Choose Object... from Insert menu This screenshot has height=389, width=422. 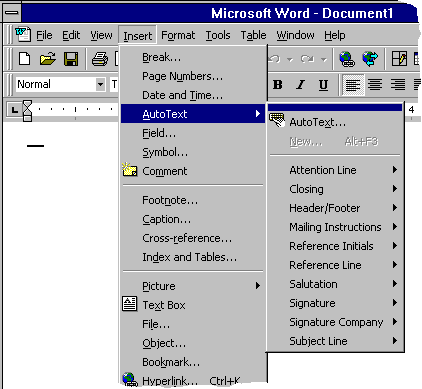(x=193, y=343)
